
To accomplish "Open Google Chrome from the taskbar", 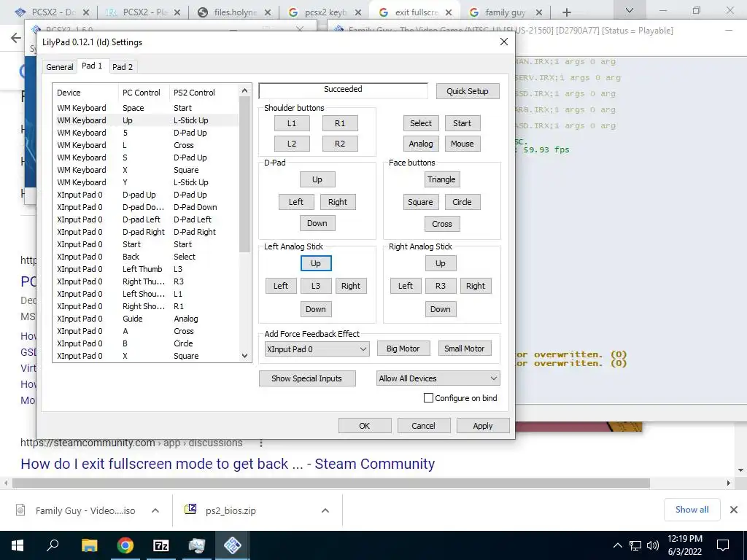I will tap(125, 545).
